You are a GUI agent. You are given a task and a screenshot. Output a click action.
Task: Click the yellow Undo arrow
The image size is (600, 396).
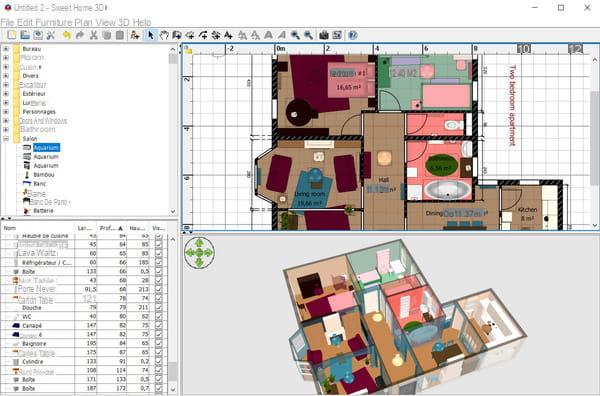pos(67,35)
